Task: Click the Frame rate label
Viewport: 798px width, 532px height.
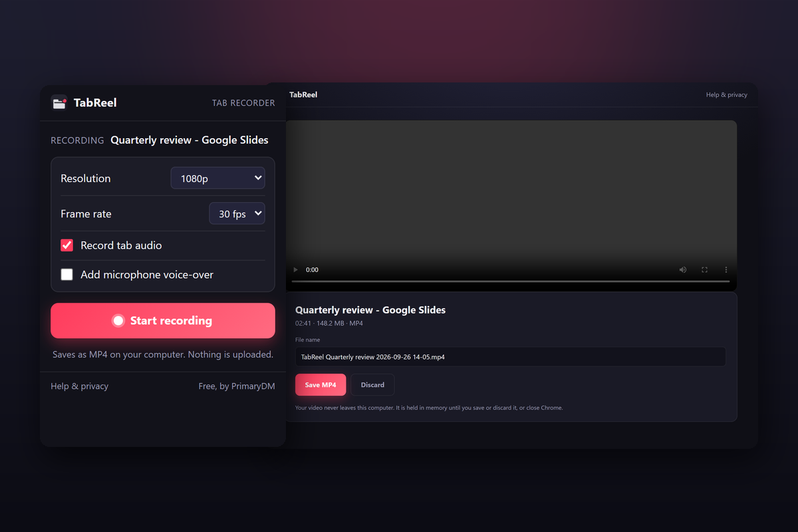Action: tap(86, 213)
